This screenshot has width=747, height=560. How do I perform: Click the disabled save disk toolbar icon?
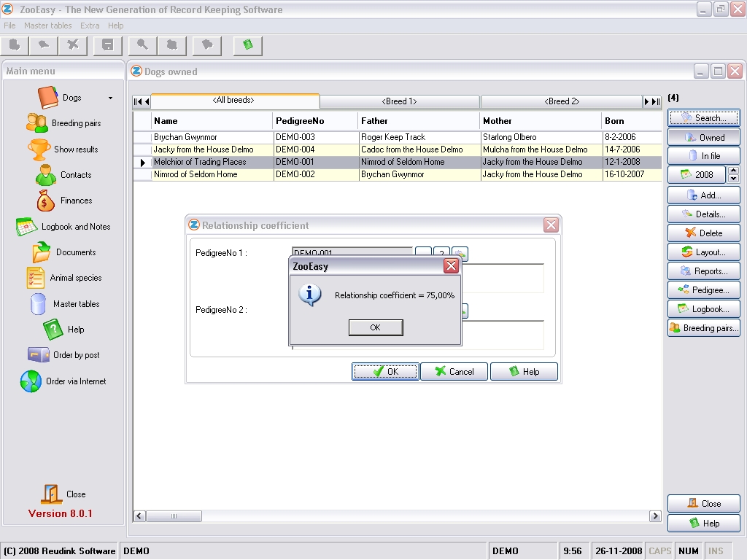pos(108,45)
